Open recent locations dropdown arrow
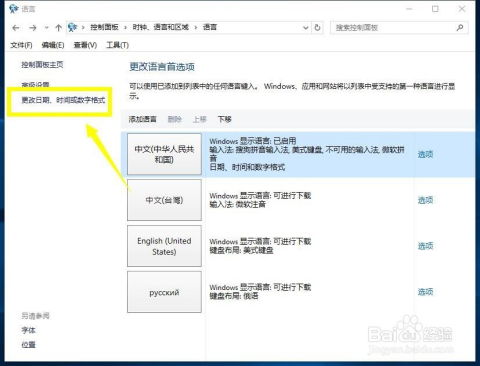Viewport: 480px width, 366px height. tap(46, 28)
